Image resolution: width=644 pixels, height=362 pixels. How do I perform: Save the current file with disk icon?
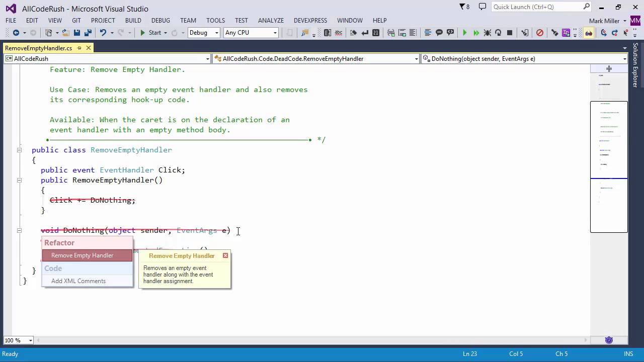[77, 33]
